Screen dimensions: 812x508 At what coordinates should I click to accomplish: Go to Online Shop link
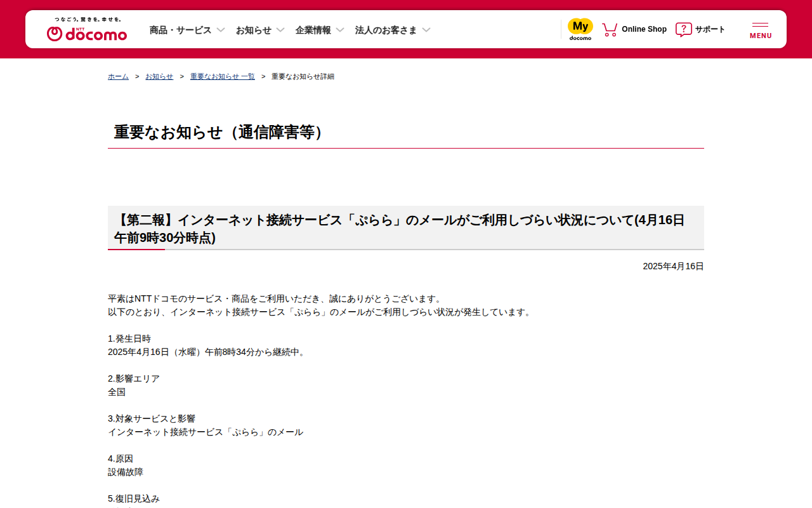click(644, 29)
